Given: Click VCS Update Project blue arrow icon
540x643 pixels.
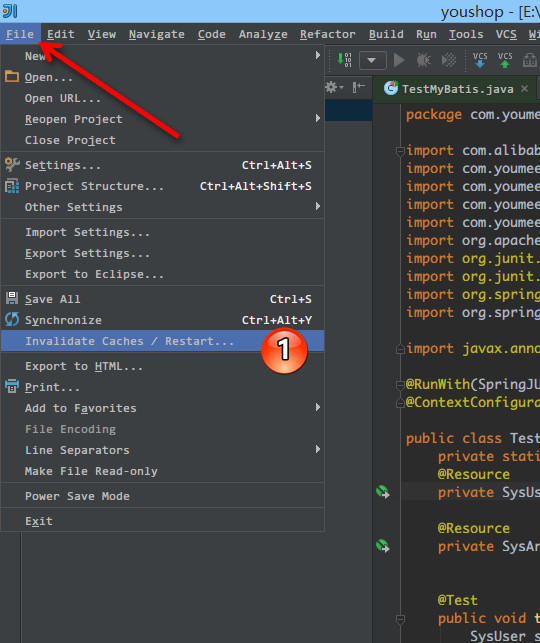Looking at the screenshot, I should point(480,60).
